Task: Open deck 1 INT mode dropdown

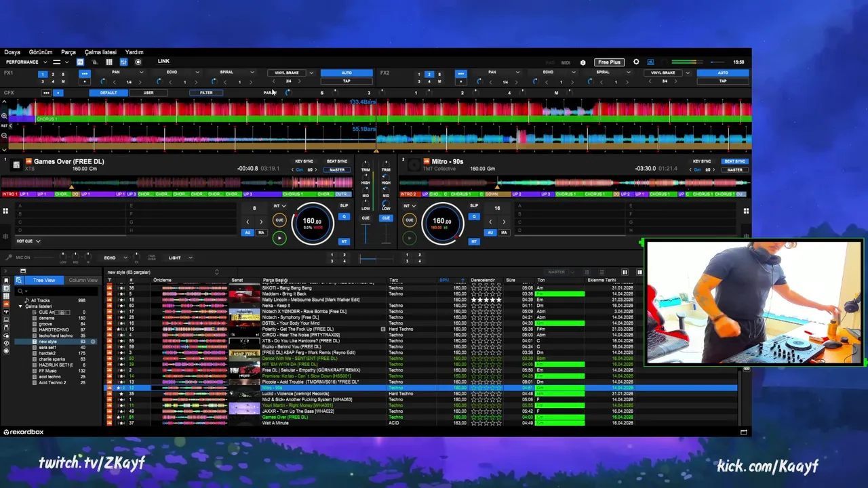Action: pyautogui.click(x=279, y=205)
